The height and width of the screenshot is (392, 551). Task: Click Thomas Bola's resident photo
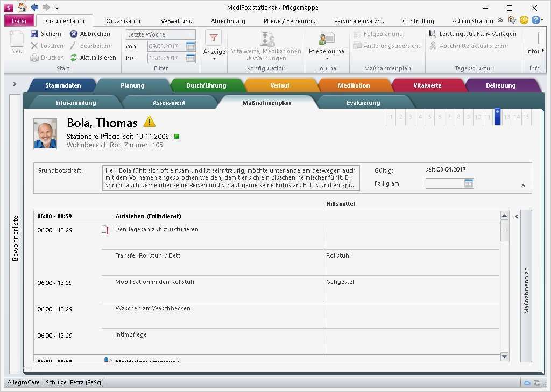pos(45,134)
